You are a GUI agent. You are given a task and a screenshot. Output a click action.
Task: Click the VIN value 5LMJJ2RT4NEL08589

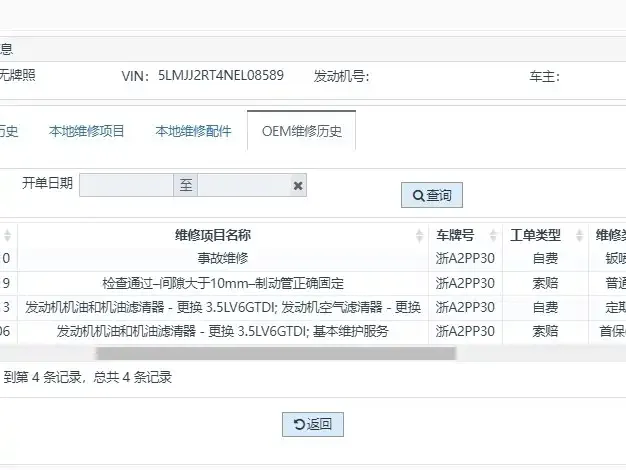(221, 75)
